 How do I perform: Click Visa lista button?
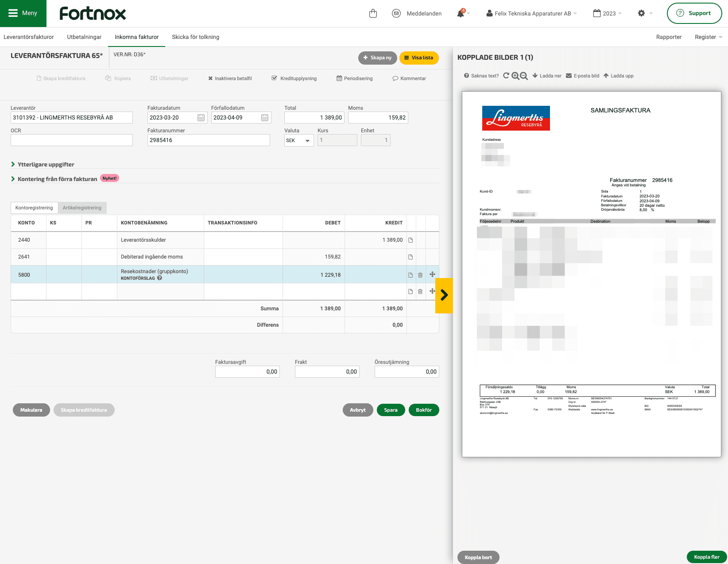pos(419,58)
